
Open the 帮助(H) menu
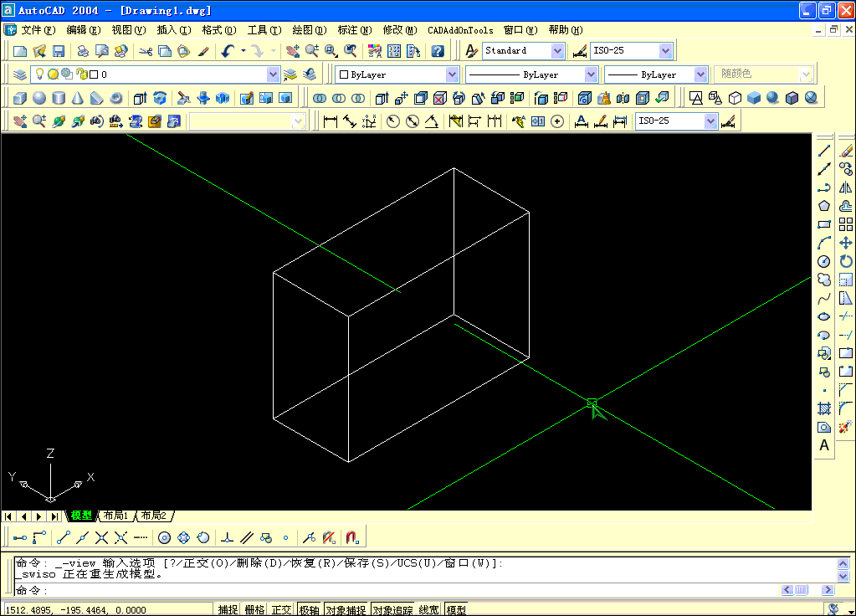pyautogui.click(x=566, y=30)
